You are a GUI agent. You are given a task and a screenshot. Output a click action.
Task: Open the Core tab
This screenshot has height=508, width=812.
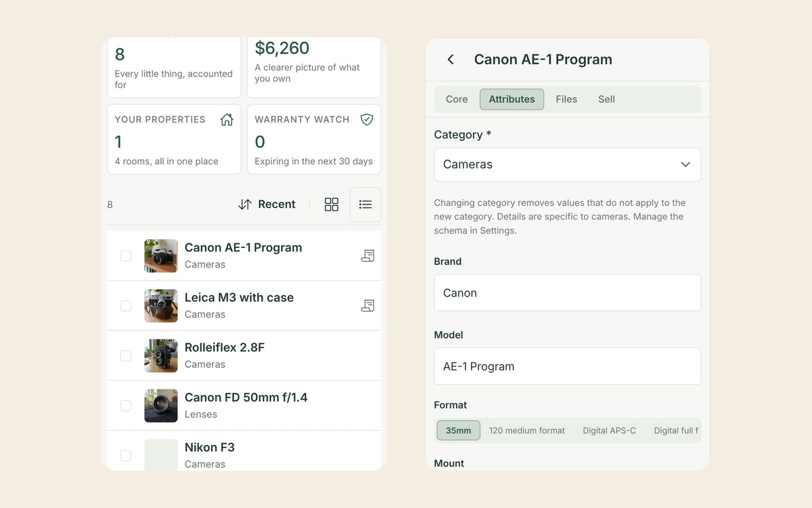457,99
